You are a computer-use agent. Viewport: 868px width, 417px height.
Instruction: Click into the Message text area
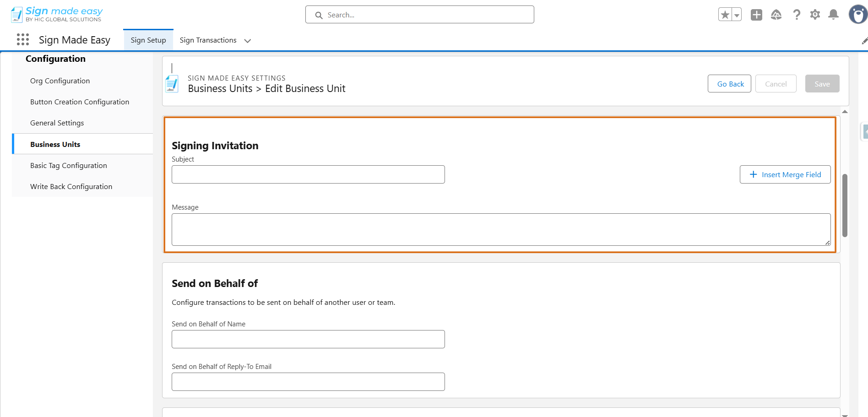pos(501,229)
